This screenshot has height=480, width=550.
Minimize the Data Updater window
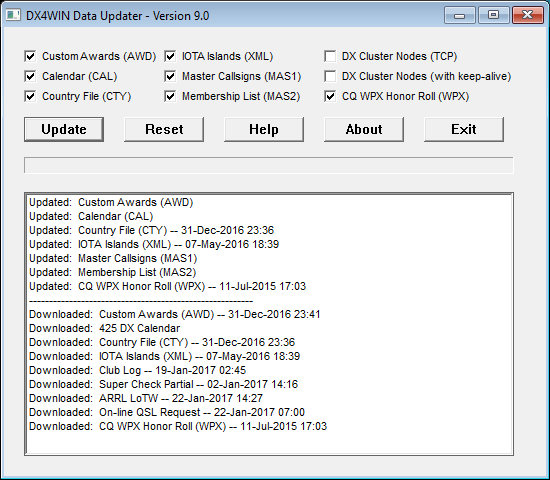point(460,15)
